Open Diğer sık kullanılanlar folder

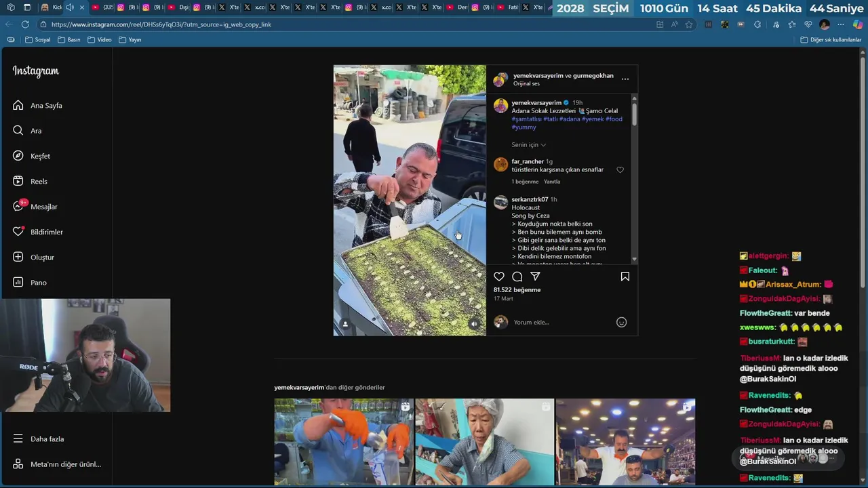[831, 40]
